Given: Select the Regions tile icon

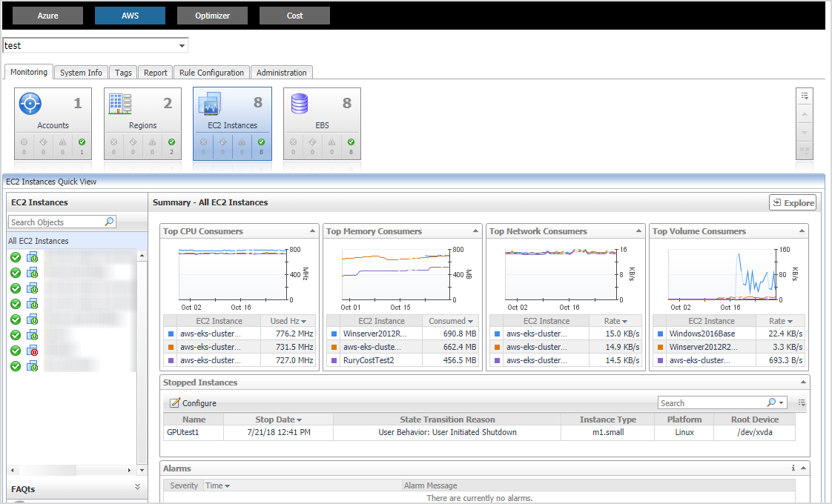Looking at the screenshot, I should pyautogui.click(x=120, y=104).
